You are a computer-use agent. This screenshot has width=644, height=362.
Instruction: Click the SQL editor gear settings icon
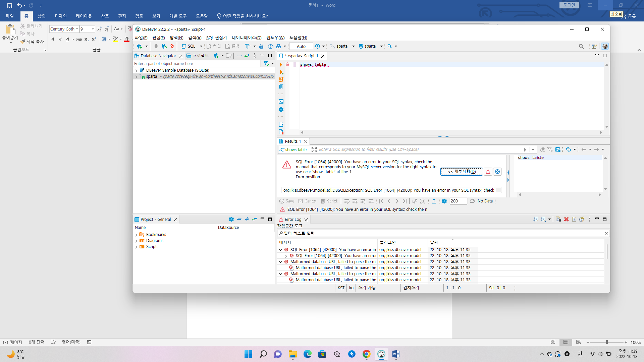(281, 110)
